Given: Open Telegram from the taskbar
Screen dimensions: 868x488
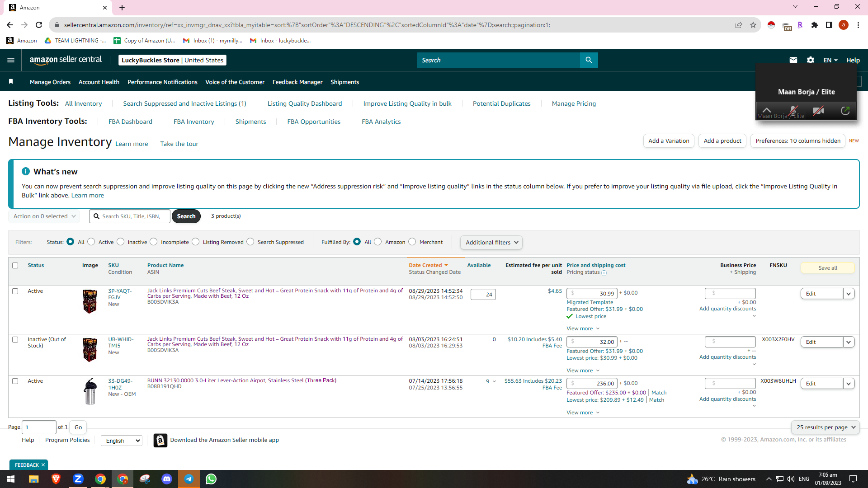Looking at the screenshot, I should pos(189,479).
